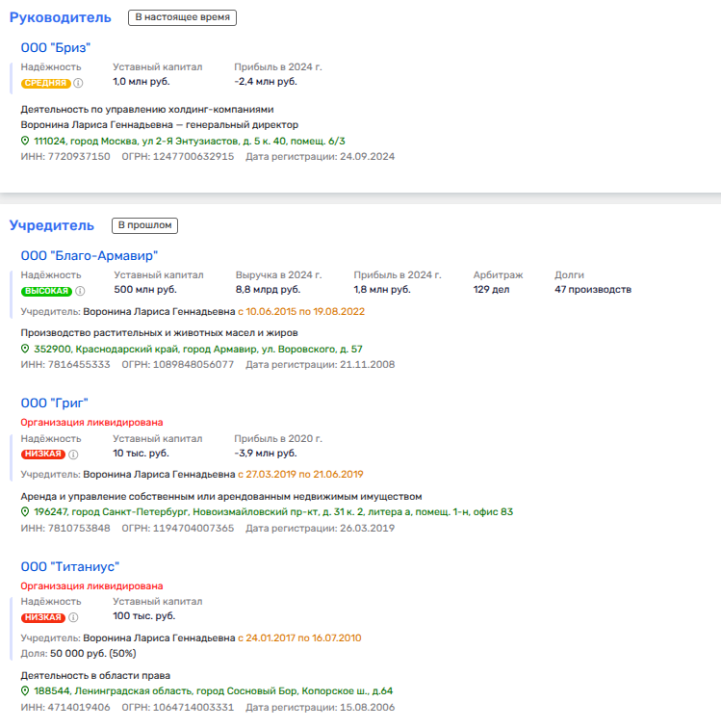721x728 pixels.
Task: Click info icon next to Средняя reliability badge
Action: point(79,83)
